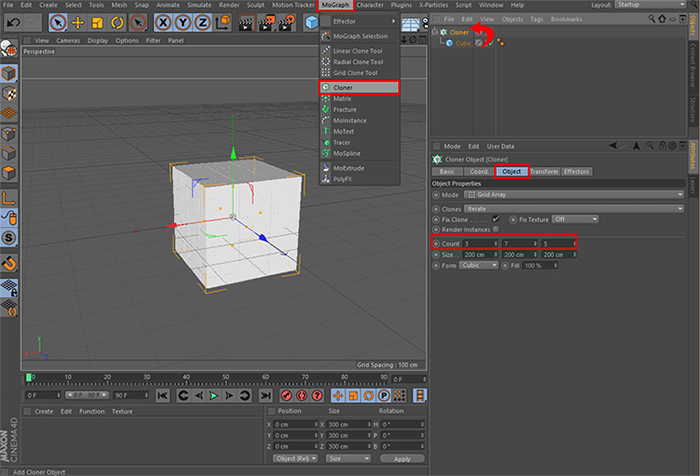Choose Matrix in the MoGraph menu
This screenshot has height=476, width=700.
click(359, 99)
